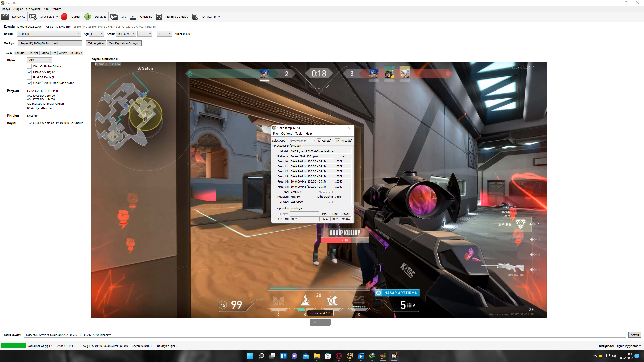Uncheck Ortak Üstveriyi Doğrudan Aktar
Screen dimensions: 644x362
point(29,83)
